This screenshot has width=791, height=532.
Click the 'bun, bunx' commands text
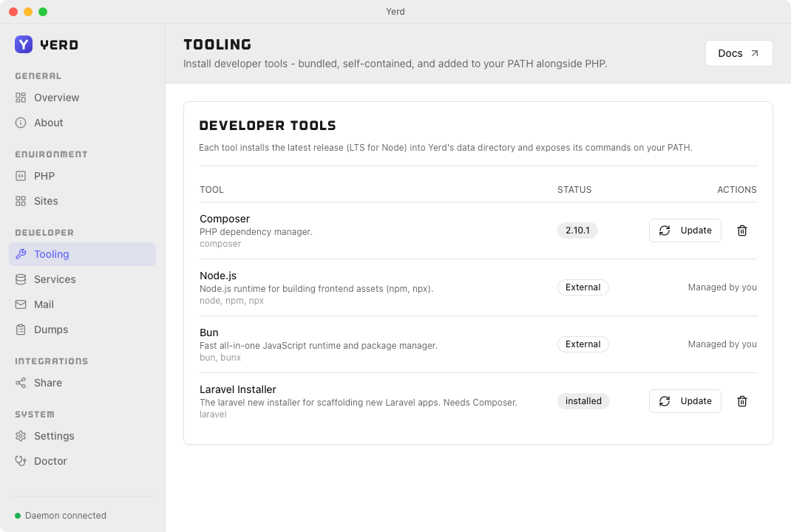(x=220, y=358)
